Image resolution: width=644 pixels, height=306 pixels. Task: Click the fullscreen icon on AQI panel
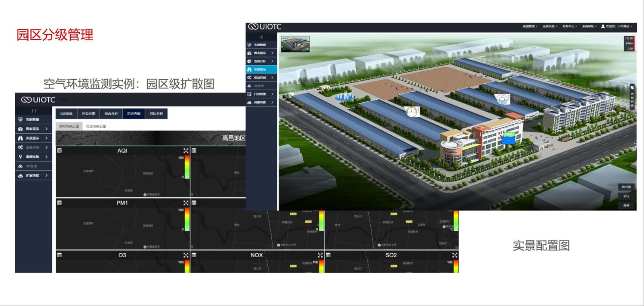(x=186, y=151)
